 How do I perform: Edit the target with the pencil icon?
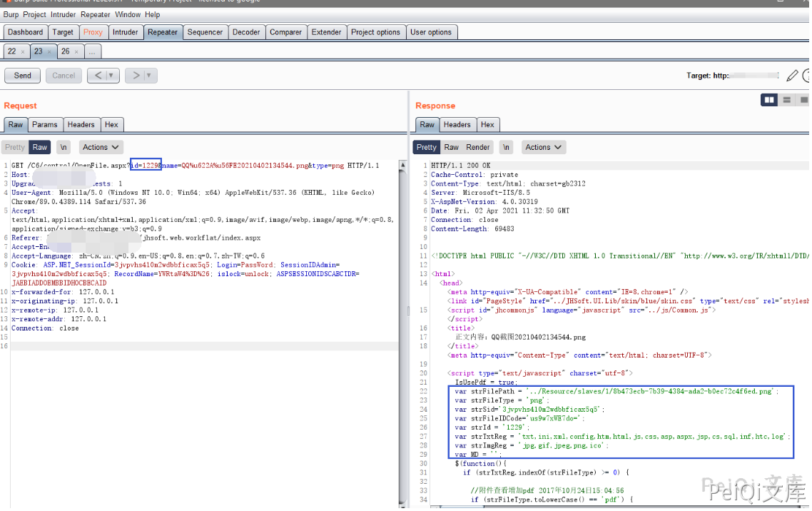coord(792,76)
